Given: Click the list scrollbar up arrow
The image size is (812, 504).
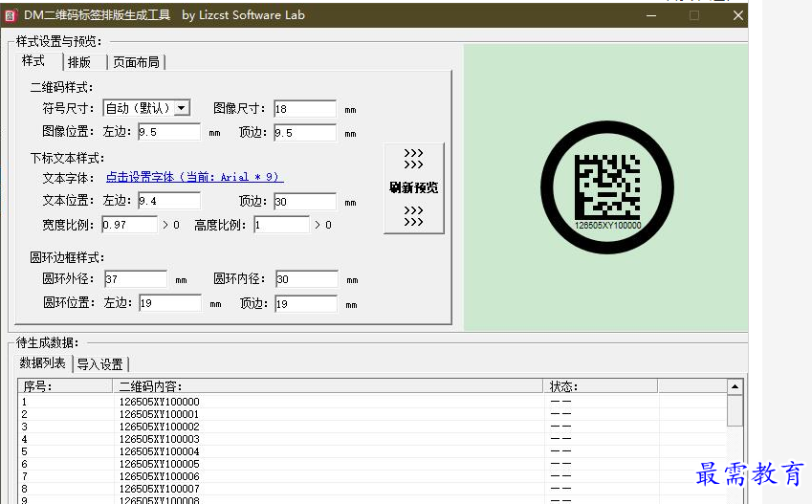Looking at the screenshot, I should pyautogui.click(x=735, y=387).
